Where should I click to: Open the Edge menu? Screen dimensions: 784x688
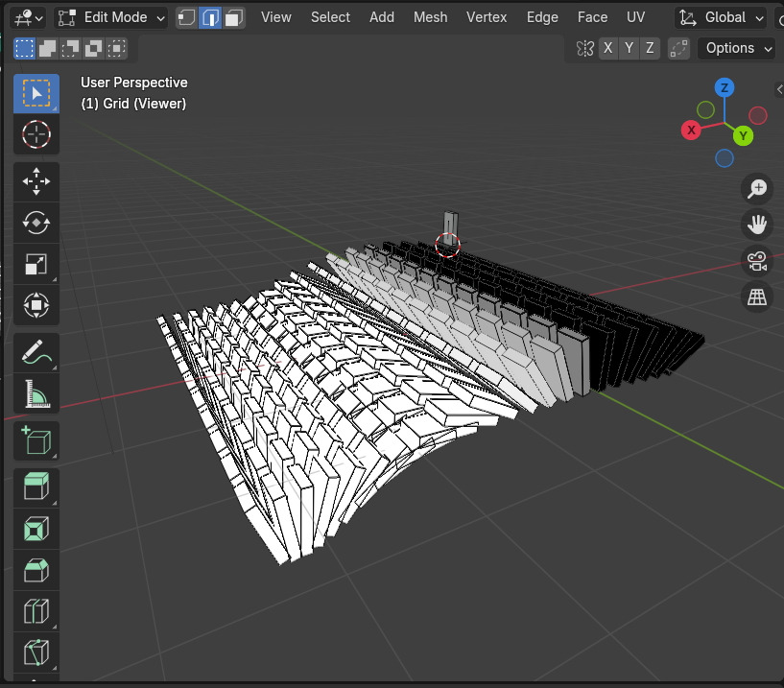[x=542, y=17]
